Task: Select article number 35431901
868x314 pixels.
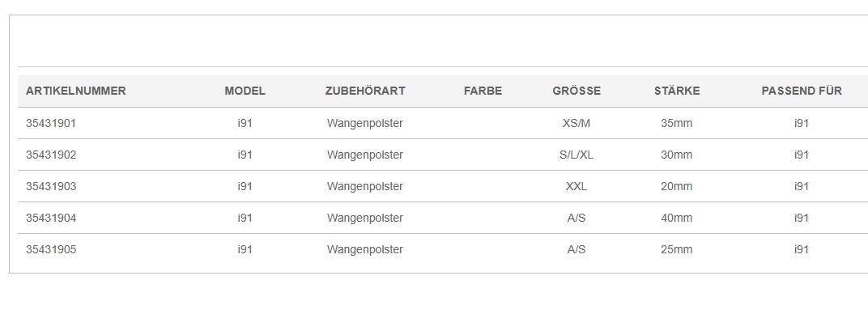Action: [51, 123]
